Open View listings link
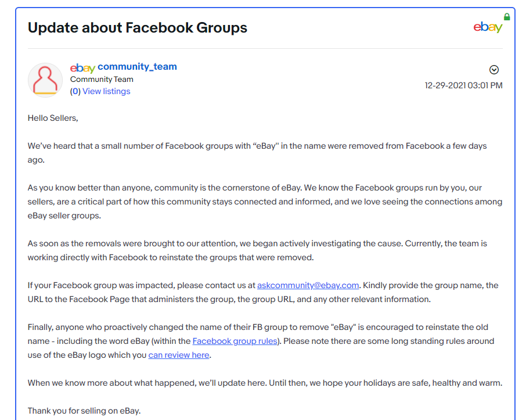Image resolution: width=526 pixels, height=420 pixels. pyautogui.click(x=106, y=91)
